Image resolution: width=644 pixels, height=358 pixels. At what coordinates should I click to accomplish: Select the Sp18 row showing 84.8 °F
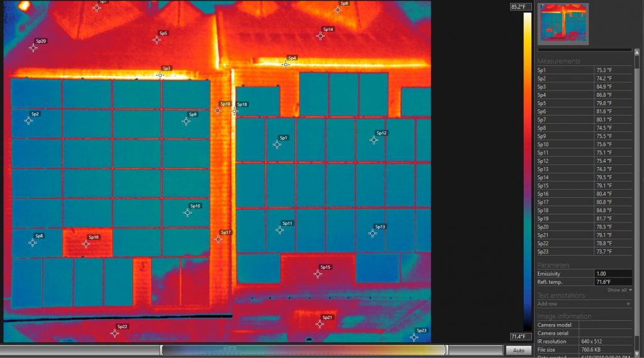tap(584, 210)
